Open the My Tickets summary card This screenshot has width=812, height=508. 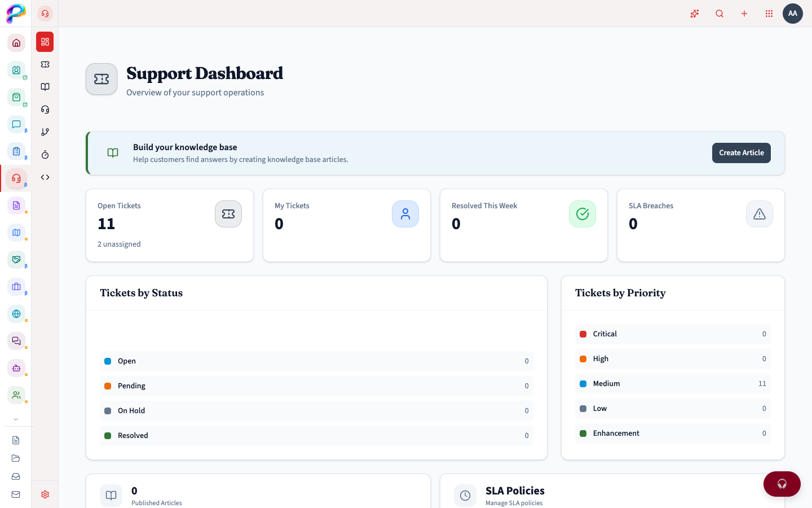pyautogui.click(x=346, y=225)
